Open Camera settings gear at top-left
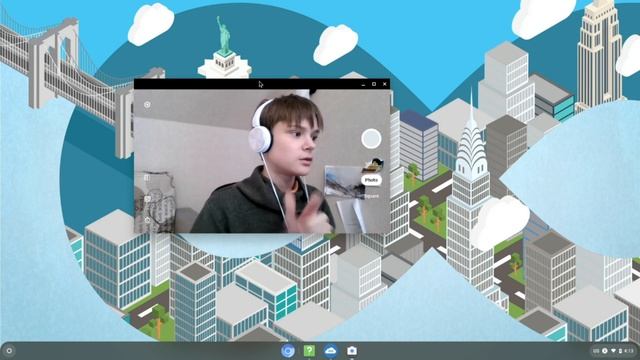Viewport: 640px width, 360px height. click(x=147, y=105)
